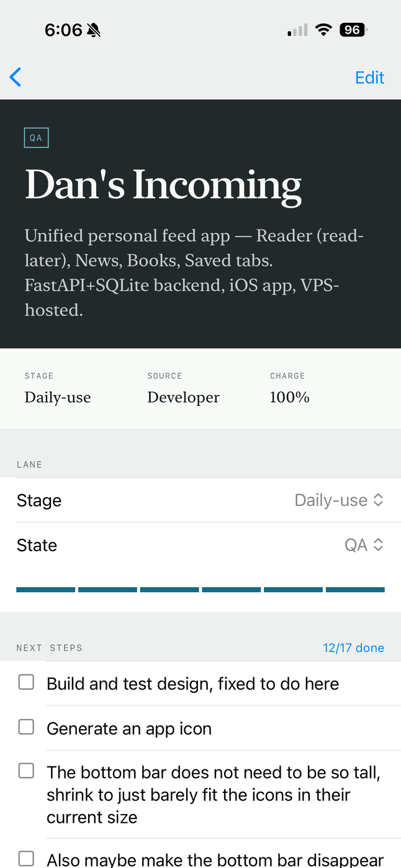401x868 pixels.
Task: Tap the last segment of state progress bar
Action: (355, 590)
